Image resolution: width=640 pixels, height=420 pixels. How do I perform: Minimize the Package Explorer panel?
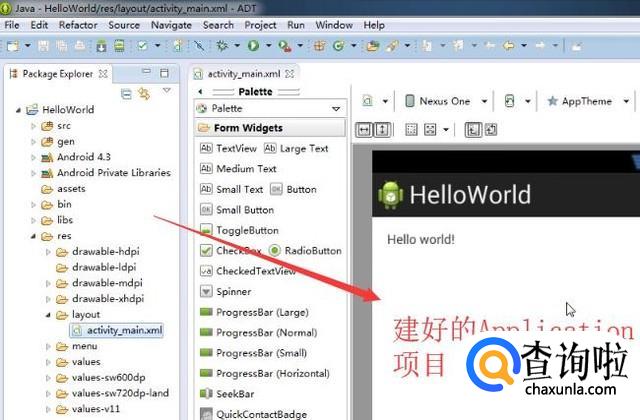(146, 72)
